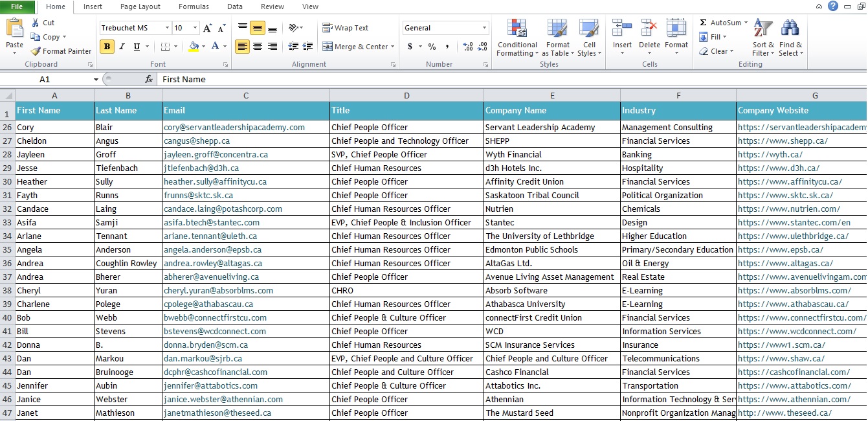Align text to the right

click(273, 47)
